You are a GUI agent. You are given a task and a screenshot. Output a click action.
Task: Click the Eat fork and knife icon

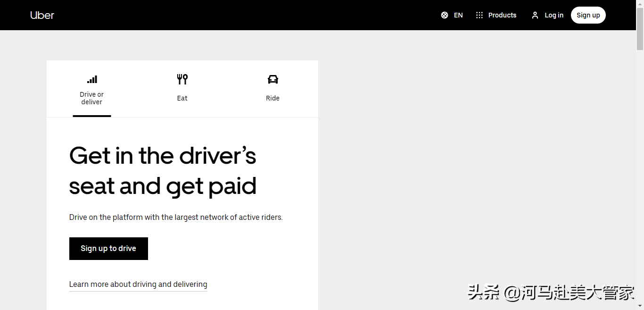(x=182, y=79)
